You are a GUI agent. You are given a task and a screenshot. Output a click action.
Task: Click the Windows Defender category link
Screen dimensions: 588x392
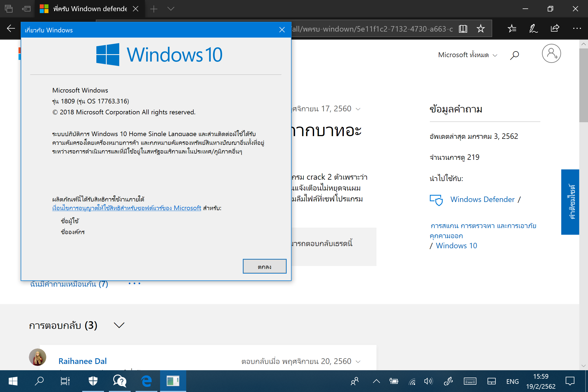tap(482, 199)
